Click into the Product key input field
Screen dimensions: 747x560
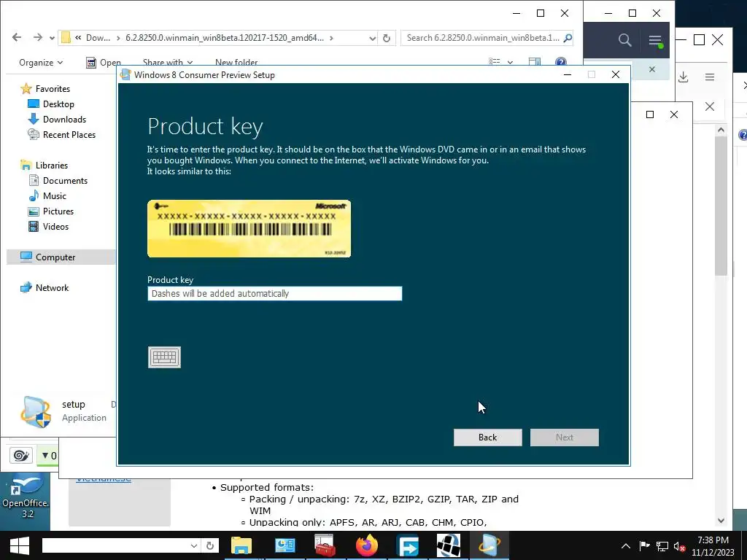point(274,293)
